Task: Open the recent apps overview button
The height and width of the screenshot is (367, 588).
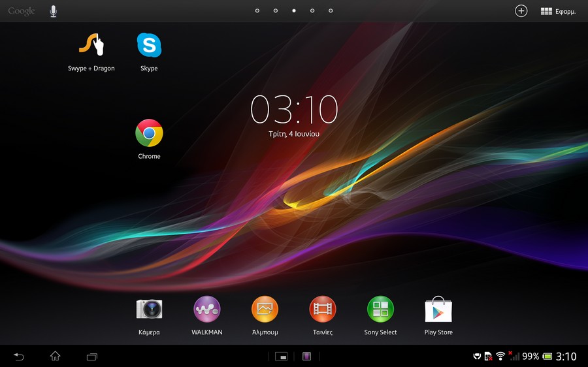Action: (x=92, y=357)
